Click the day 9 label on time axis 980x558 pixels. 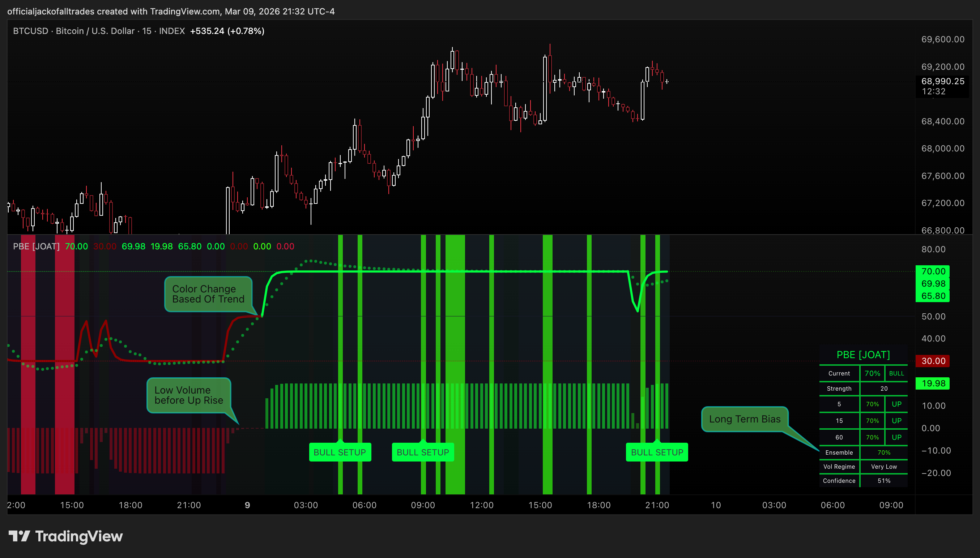[x=247, y=505]
